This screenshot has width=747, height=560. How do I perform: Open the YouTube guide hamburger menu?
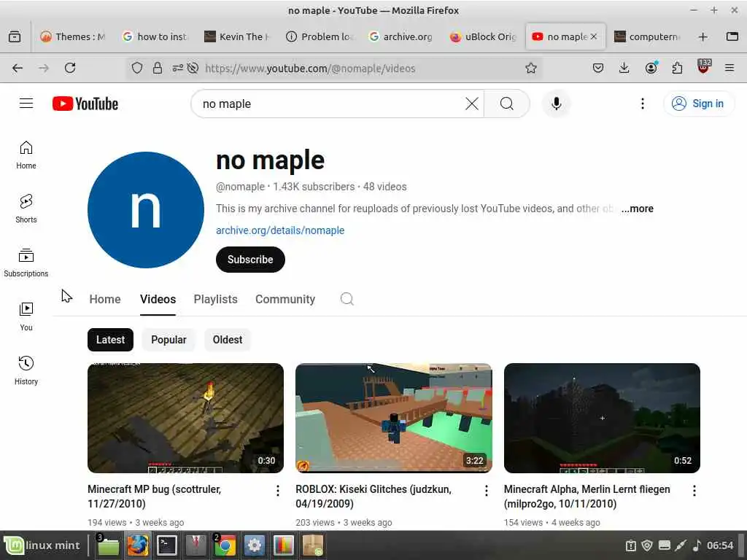[26, 104]
